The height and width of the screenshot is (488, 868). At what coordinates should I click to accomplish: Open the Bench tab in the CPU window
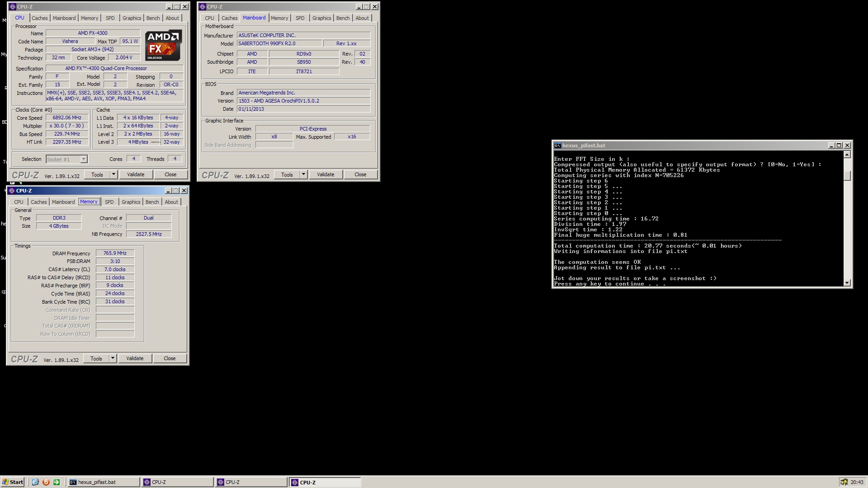153,18
